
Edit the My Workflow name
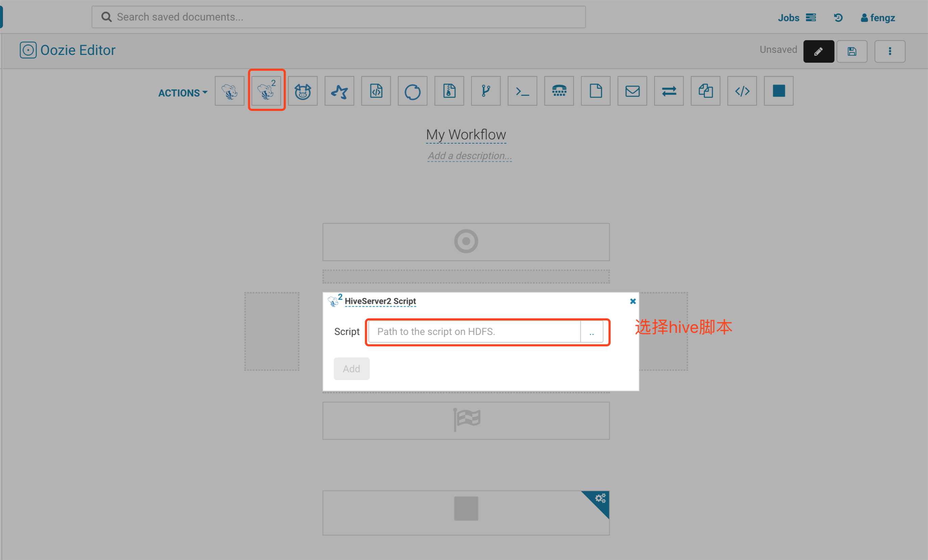(x=466, y=134)
